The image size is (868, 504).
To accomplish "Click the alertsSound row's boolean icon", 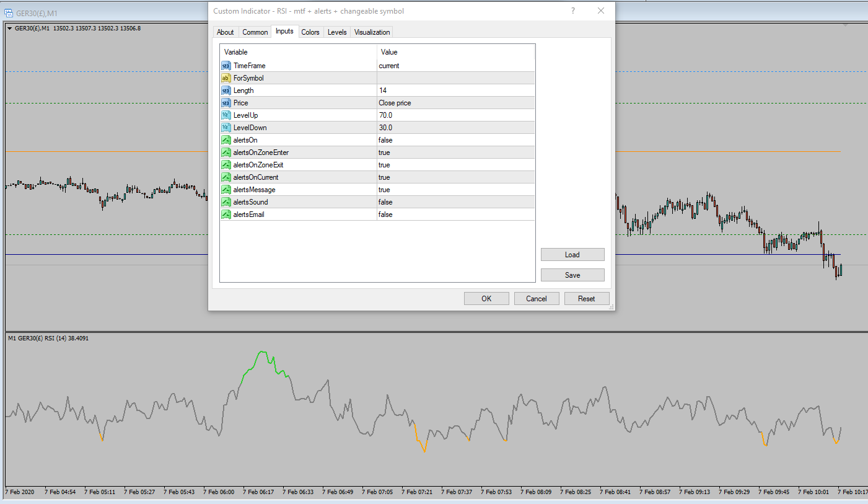I will pyautogui.click(x=226, y=202).
